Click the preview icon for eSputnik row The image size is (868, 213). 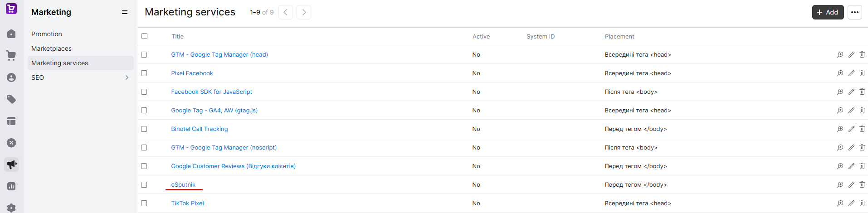(840, 184)
